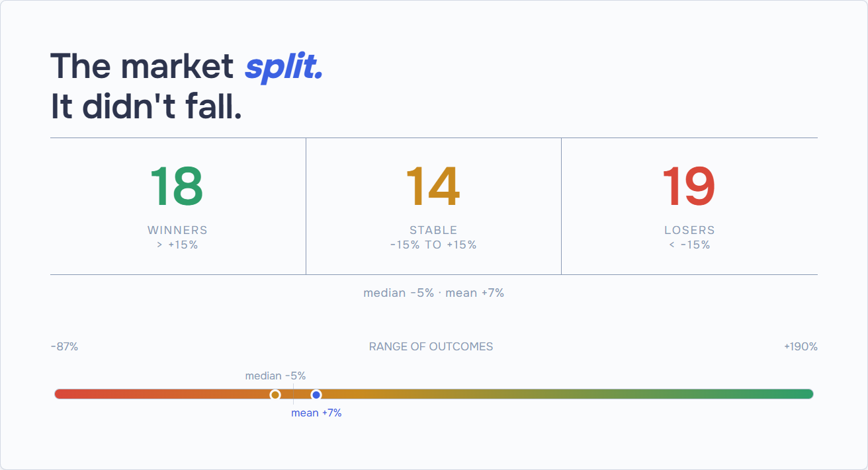Click the RANGE OF OUTCOMES label
Image resolution: width=868 pixels, height=470 pixels.
click(x=431, y=346)
